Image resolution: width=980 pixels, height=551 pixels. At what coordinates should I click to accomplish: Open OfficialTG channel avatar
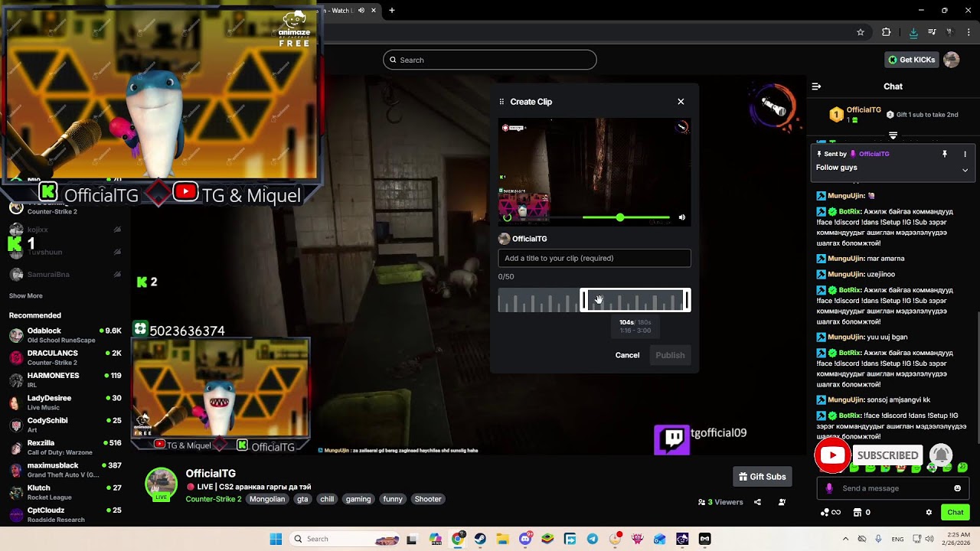point(162,484)
